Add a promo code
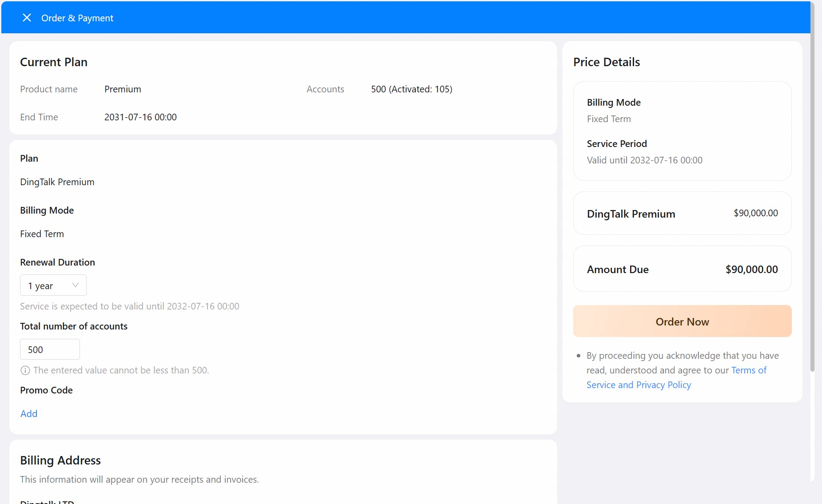 point(29,414)
